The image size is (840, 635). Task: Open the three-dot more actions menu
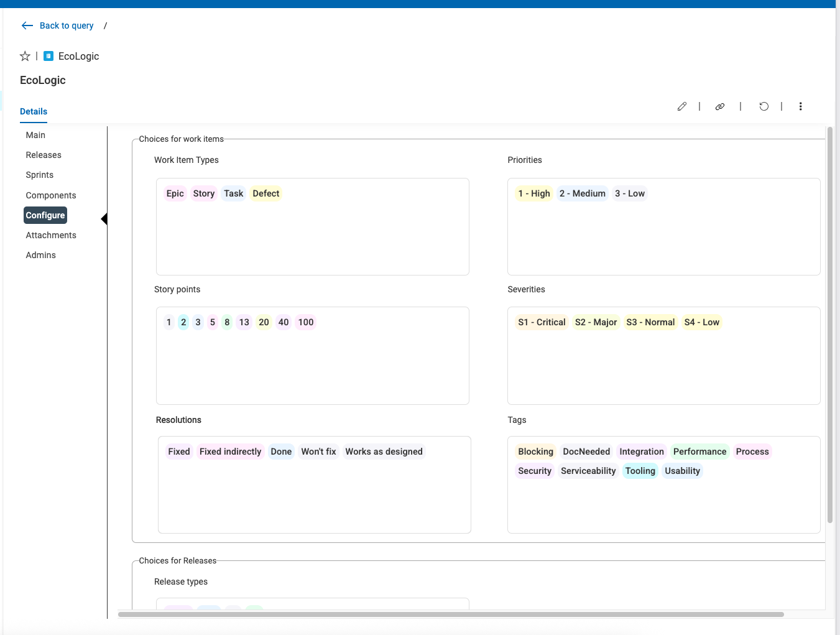(x=801, y=106)
